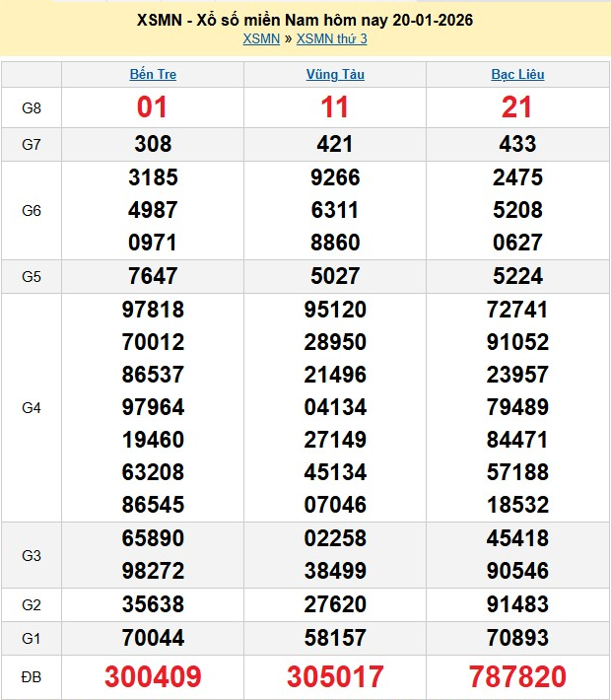Click the G8 result 01 for Bến Tre
This screenshot has height=700, width=611.
point(153,107)
